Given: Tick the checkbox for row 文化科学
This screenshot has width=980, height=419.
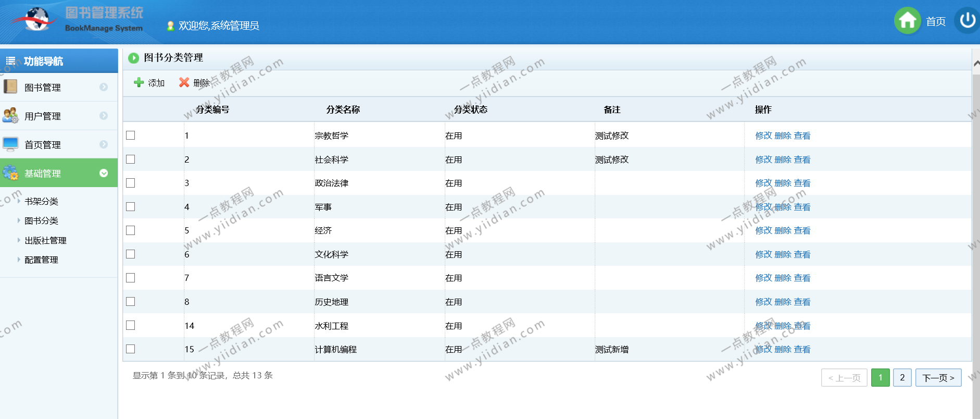Looking at the screenshot, I should point(131,254).
